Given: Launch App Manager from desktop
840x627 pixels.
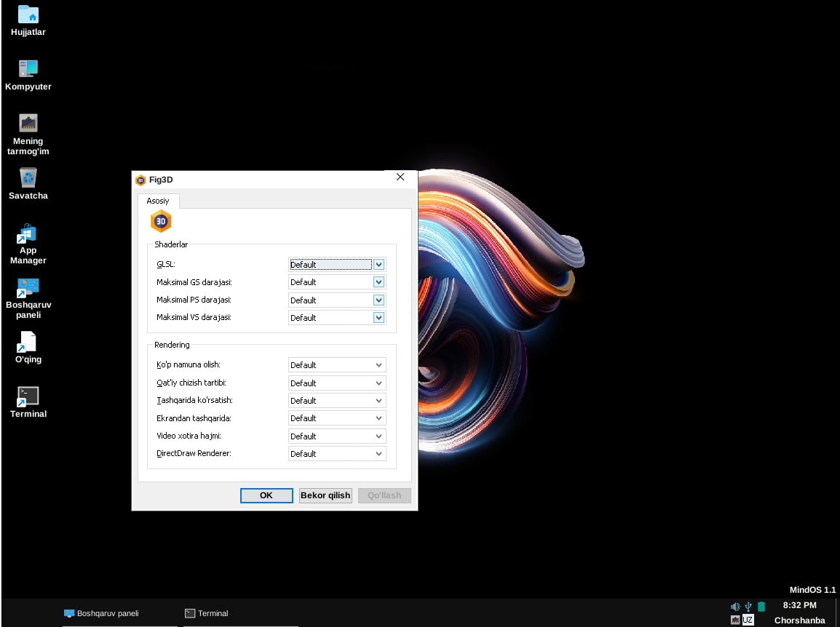Looking at the screenshot, I should pyautogui.click(x=28, y=233).
